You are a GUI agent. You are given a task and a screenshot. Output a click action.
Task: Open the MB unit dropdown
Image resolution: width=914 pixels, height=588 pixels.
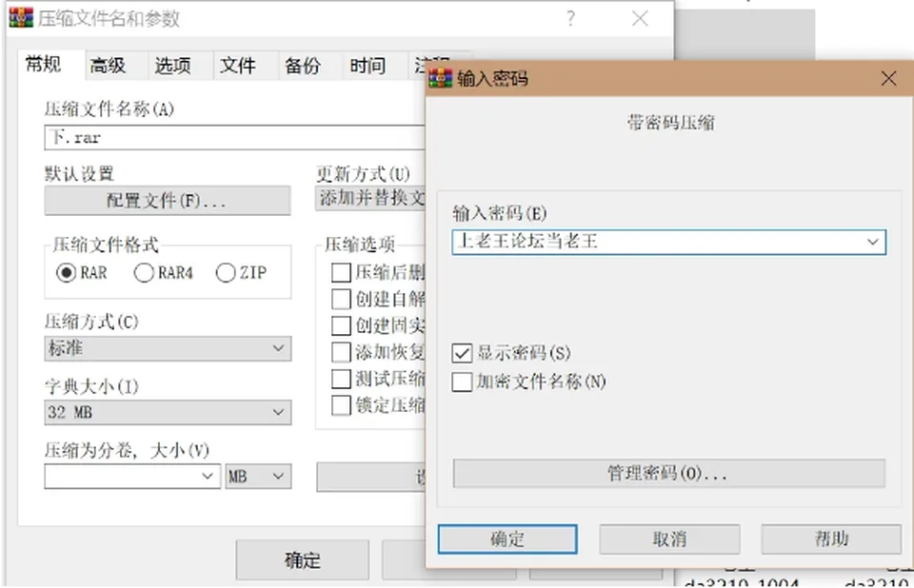[x=258, y=476]
